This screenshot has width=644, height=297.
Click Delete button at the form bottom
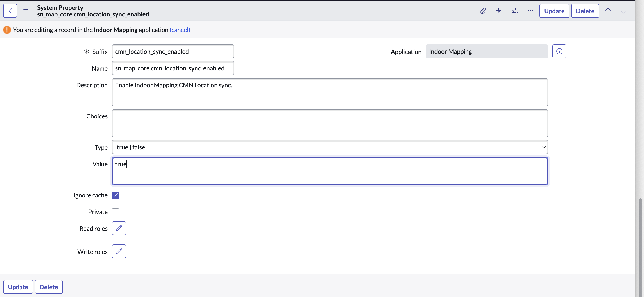[49, 287]
